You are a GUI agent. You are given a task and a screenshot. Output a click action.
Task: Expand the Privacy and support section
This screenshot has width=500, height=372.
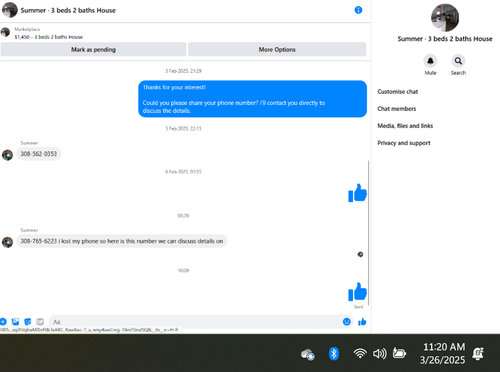pos(404,143)
